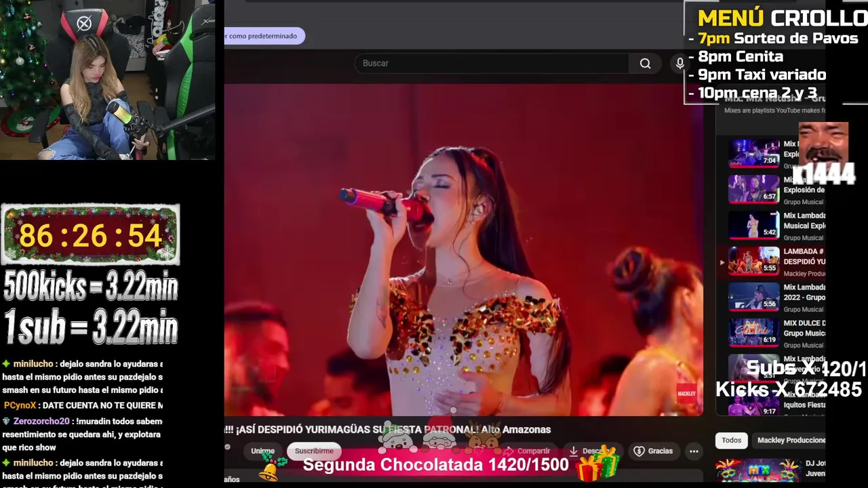
Task: Click the PCynoX chat message
Action: [x=83, y=405]
